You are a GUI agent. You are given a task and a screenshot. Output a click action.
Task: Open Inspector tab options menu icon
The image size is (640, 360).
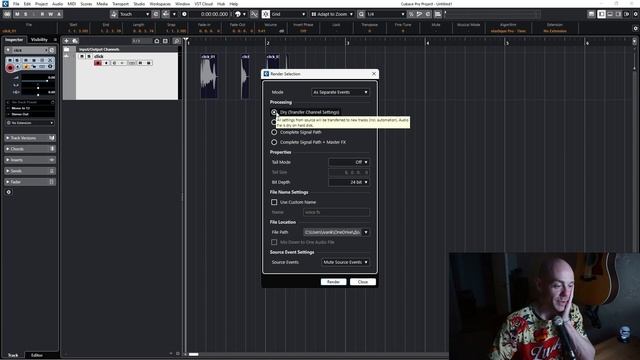[x=55, y=40]
